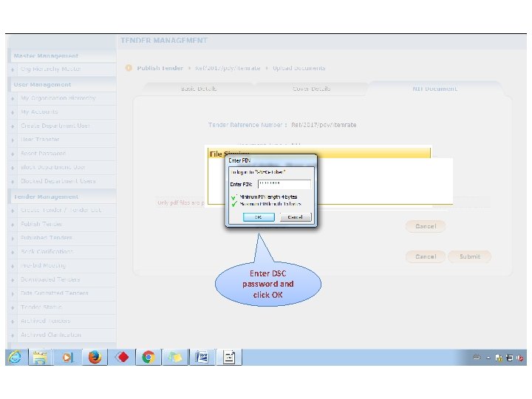Open Reset Password menu item

tap(43, 154)
